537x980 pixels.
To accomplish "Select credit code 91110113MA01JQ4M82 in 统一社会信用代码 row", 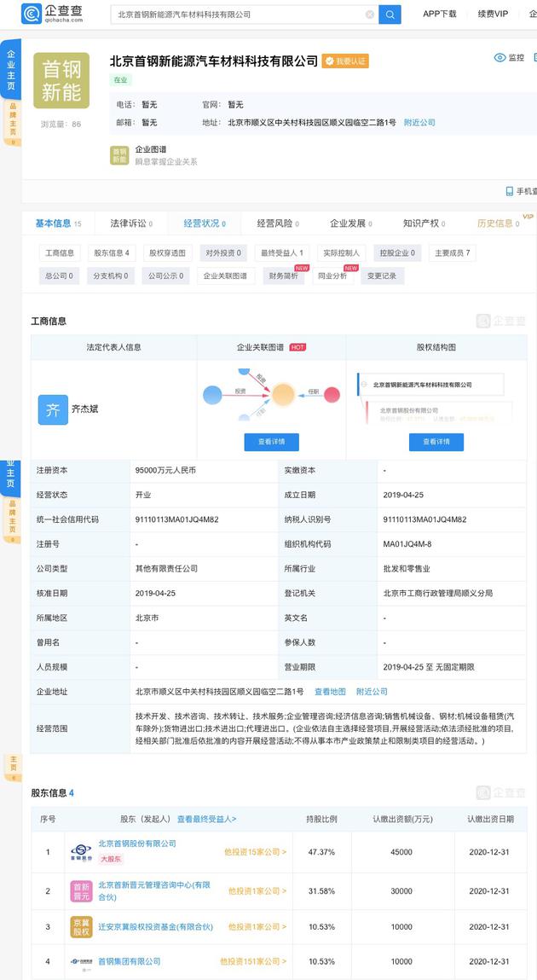I will point(176,519).
